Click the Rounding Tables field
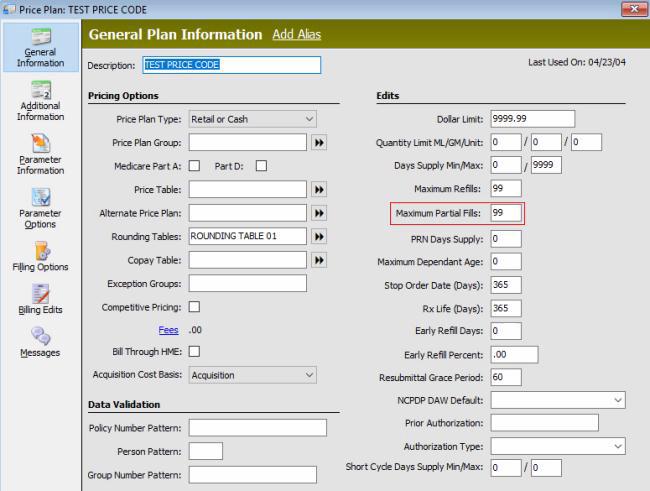The height and width of the screenshot is (491, 650). click(248, 236)
